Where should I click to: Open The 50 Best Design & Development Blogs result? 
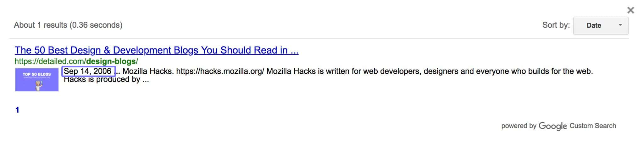pos(157,50)
